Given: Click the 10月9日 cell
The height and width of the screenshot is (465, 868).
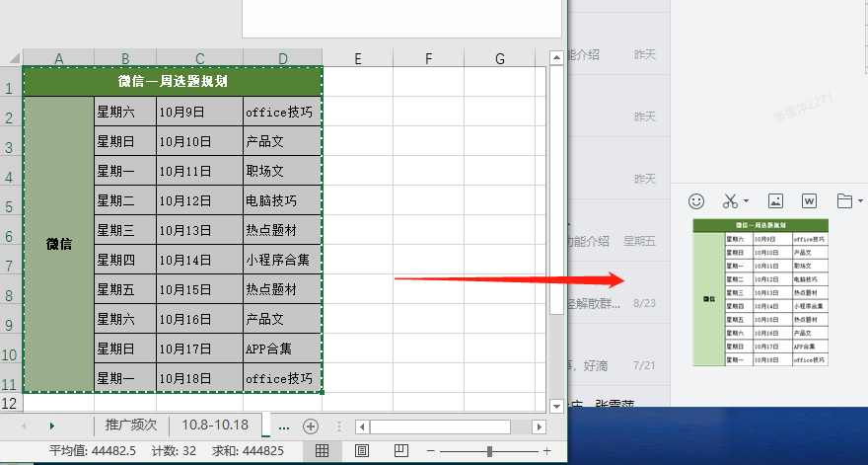Looking at the screenshot, I should coord(200,112).
